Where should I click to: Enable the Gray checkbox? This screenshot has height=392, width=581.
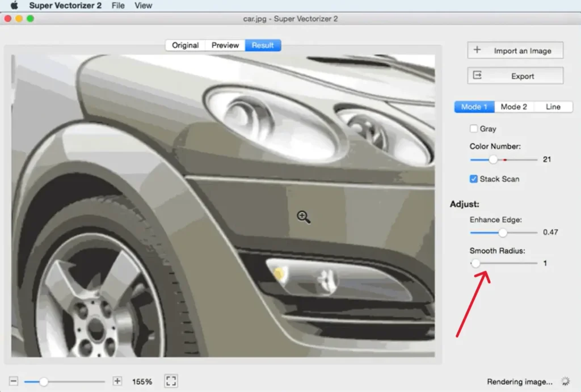(474, 128)
